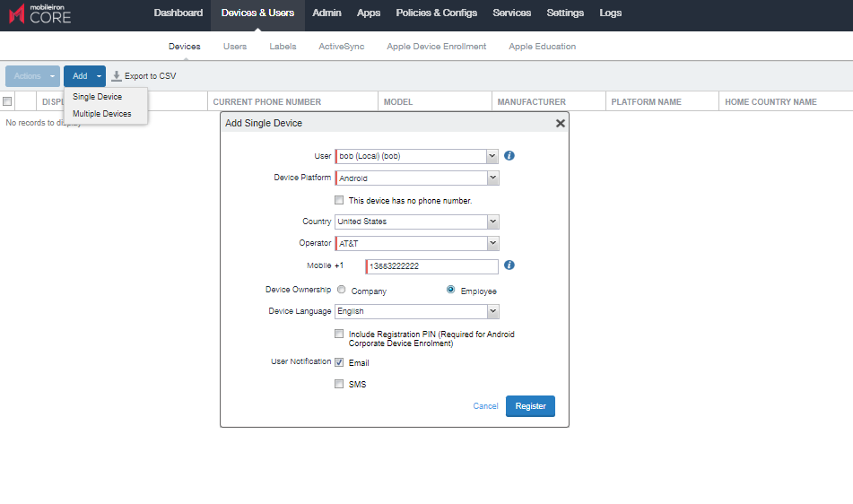Screen dimensions: 853x504
Task: Choose Multiple Devices from Add menu
Action: pos(102,114)
